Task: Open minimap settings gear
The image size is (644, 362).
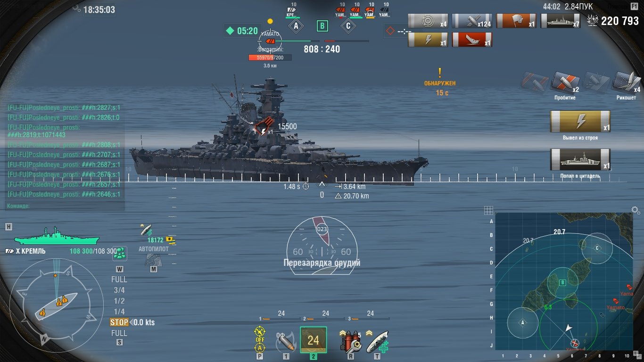Action: click(635, 210)
